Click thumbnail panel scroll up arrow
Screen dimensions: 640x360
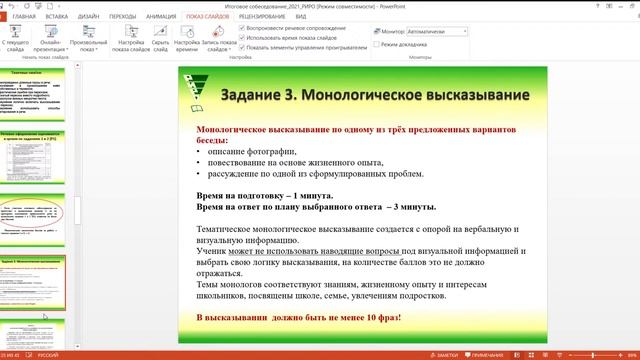[x=77, y=65]
